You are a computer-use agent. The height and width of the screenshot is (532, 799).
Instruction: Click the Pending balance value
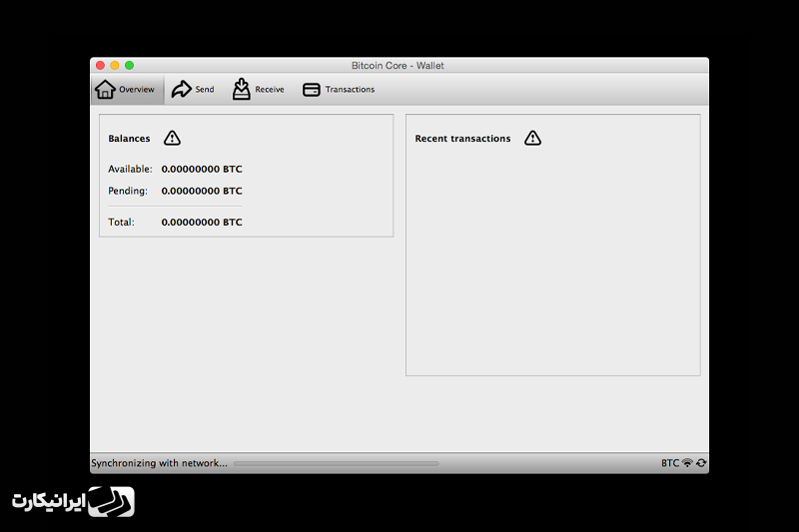202,191
